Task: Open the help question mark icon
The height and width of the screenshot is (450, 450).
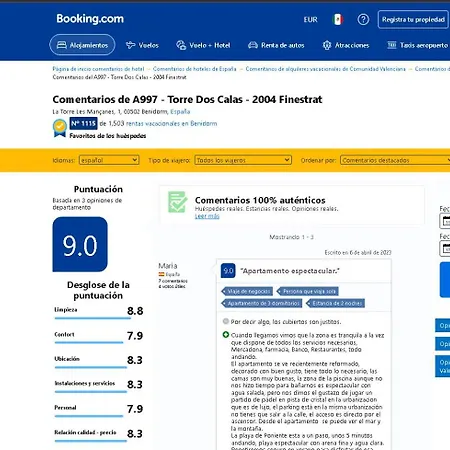Action: point(363,19)
